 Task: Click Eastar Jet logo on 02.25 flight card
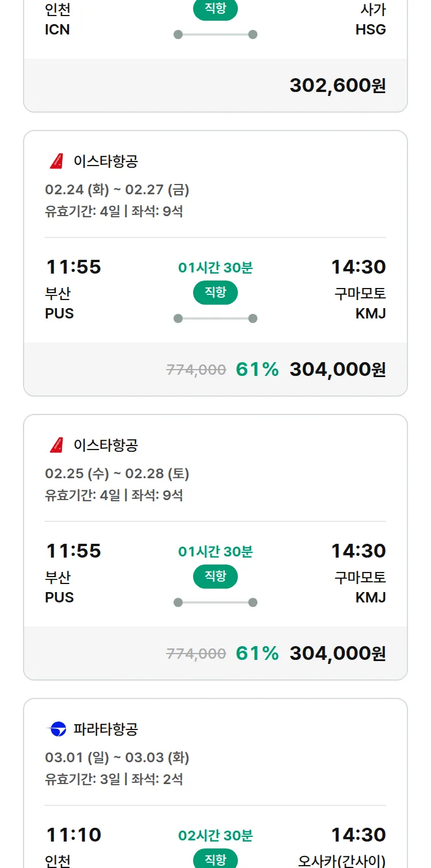click(x=56, y=445)
